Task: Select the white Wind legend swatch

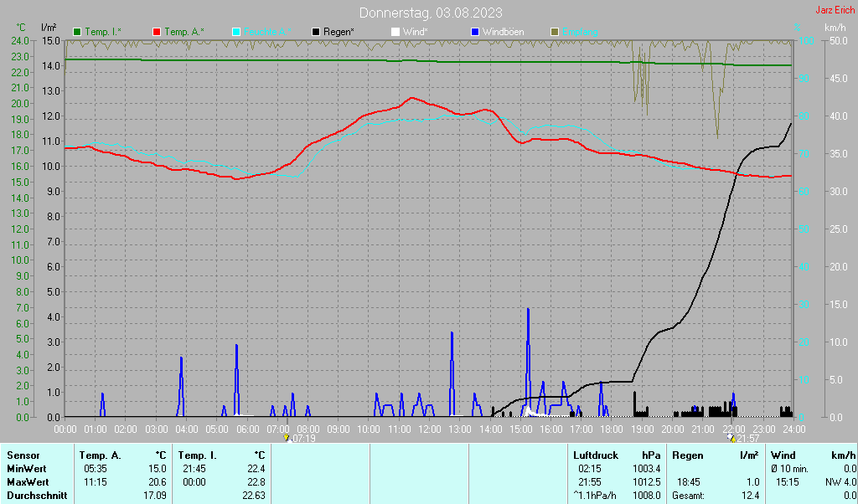Action: pyautogui.click(x=395, y=32)
